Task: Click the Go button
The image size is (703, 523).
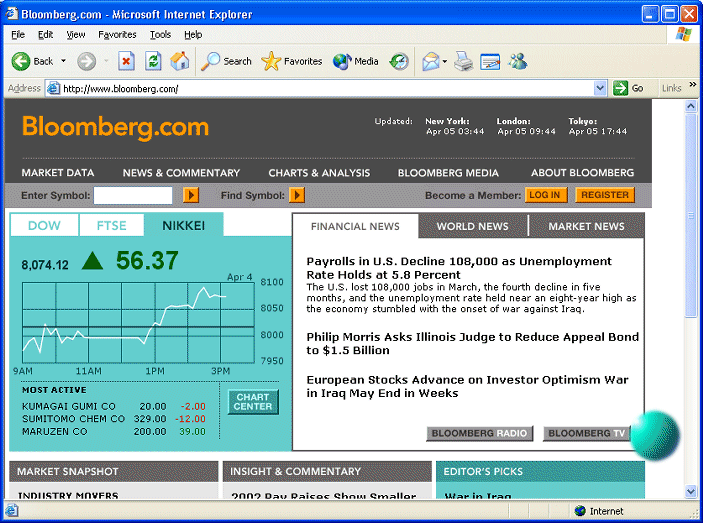Action: (x=629, y=88)
